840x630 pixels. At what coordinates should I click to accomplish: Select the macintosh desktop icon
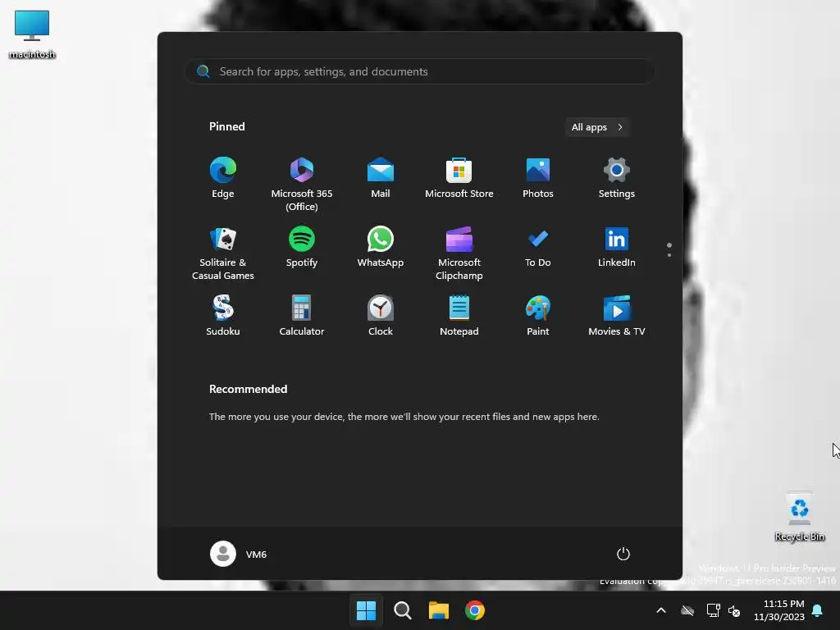tap(32, 33)
